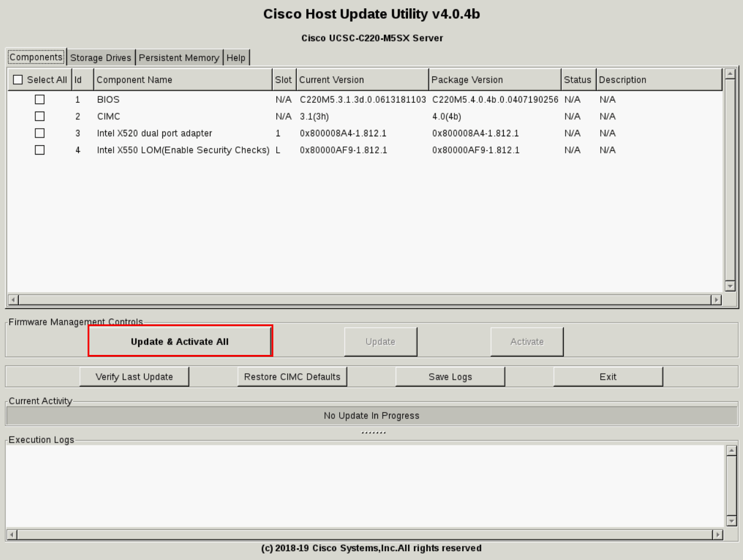The height and width of the screenshot is (560, 743).
Task: Click the component table horizontal scrollbar track
Action: pyautogui.click(x=364, y=300)
